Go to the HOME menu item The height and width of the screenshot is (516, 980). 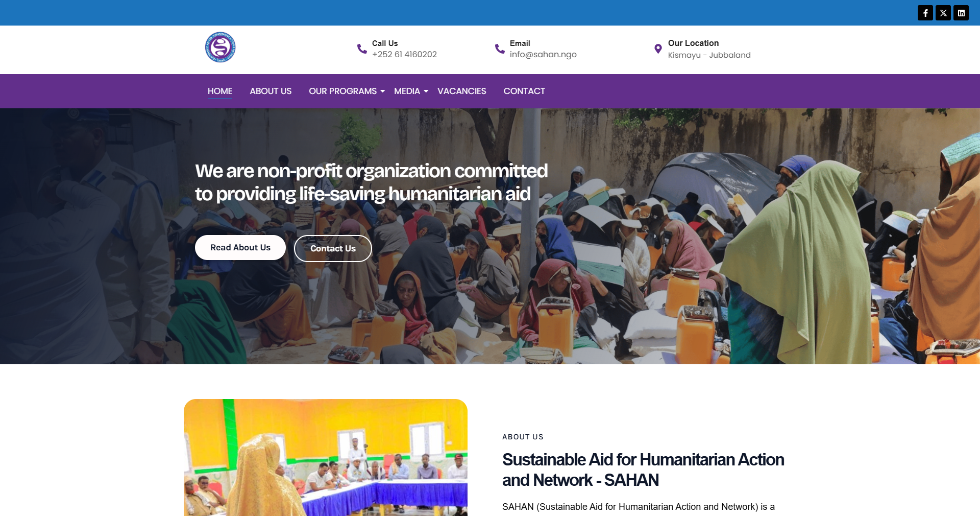[x=220, y=91]
